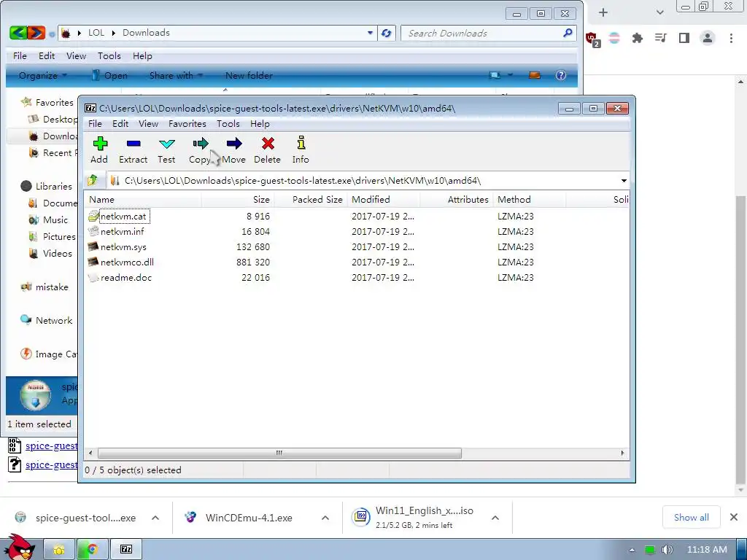Toggle the Explorer preview pane icon
Viewport: 747px width, 560px height.
click(x=535, y=75)
